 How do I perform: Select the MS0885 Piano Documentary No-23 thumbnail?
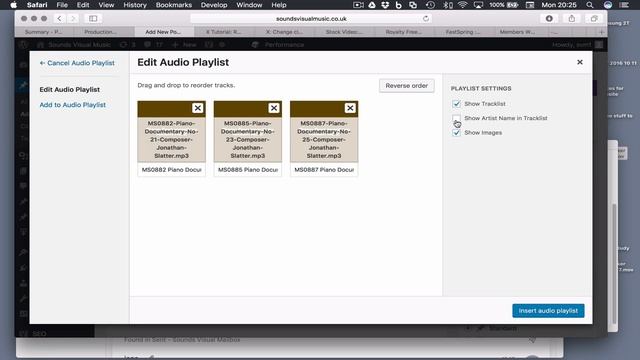248,139
